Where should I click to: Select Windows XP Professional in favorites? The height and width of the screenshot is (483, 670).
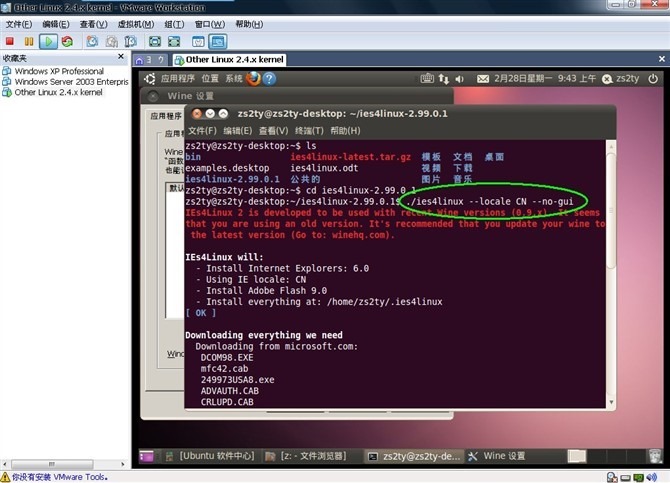(59, 71)
